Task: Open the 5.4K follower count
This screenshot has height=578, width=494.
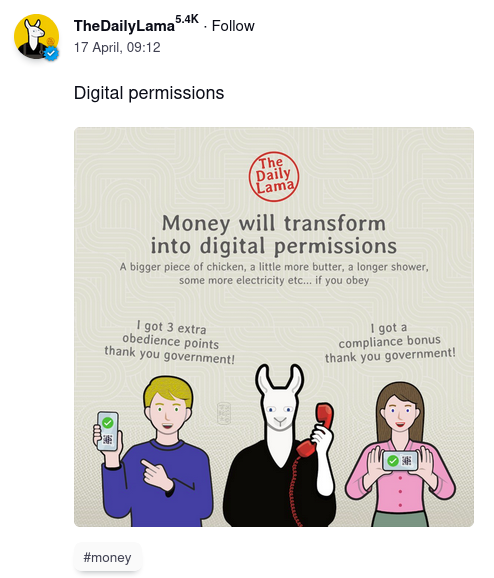Action: 187,19
